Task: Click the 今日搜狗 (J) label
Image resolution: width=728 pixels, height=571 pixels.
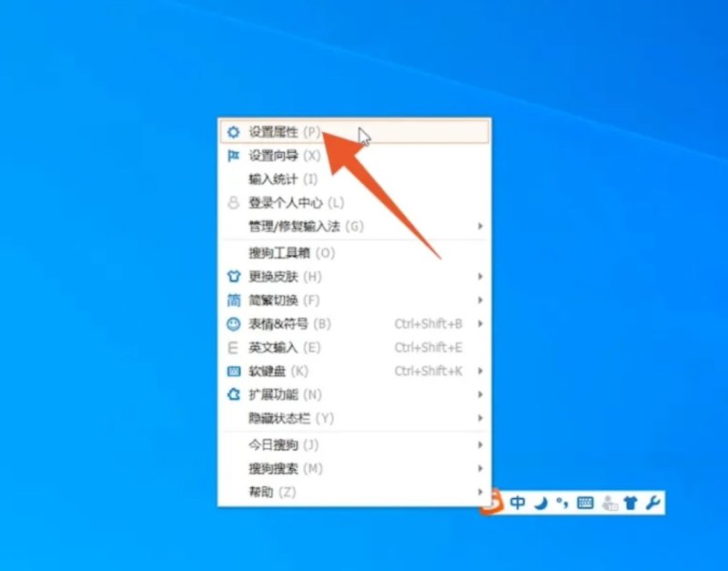Action: click(284, 445)
